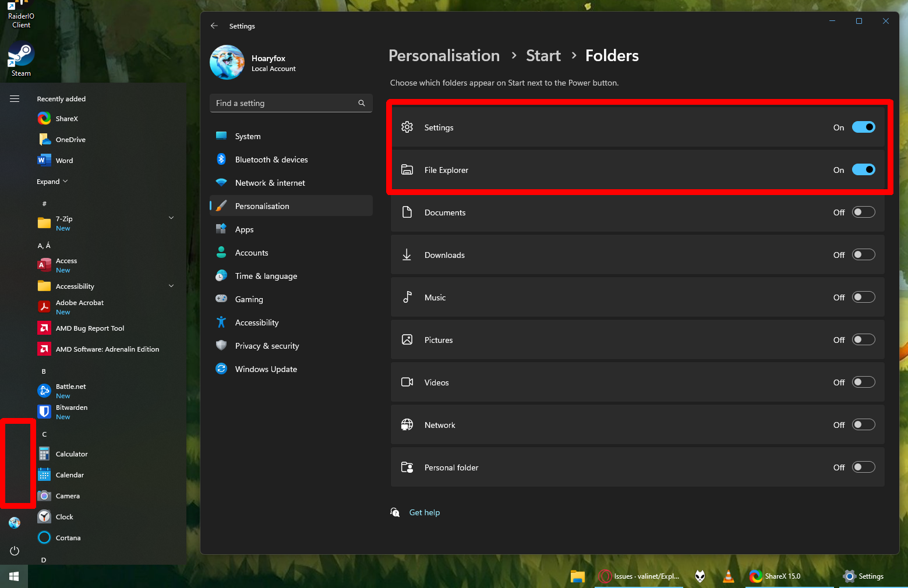
Task: Launch the Calculator app
Action: coord(71,454)
